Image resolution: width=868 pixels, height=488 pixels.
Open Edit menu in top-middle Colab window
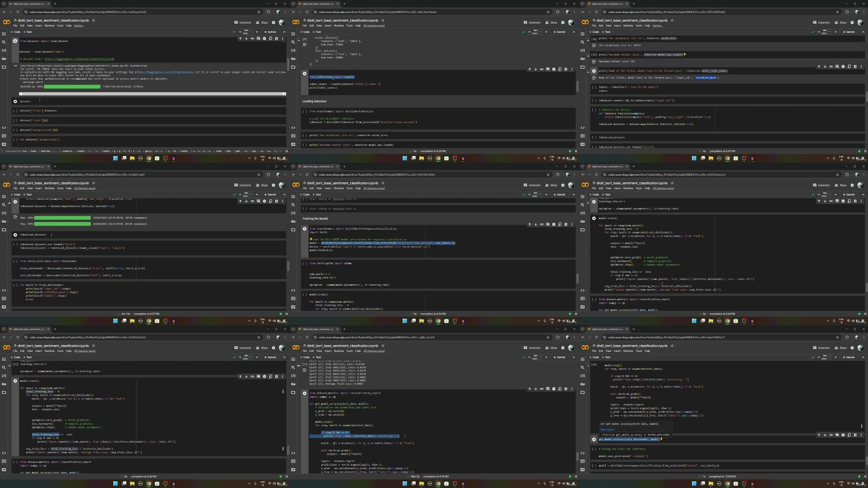pos(312,26)
